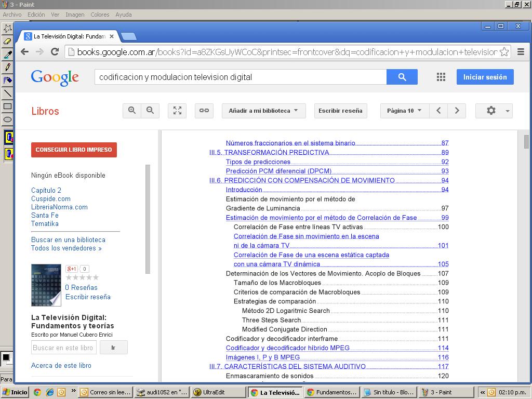
Task: Expand the Añadir a mi biblioteca dropdown
Action: tap(263, 111)
